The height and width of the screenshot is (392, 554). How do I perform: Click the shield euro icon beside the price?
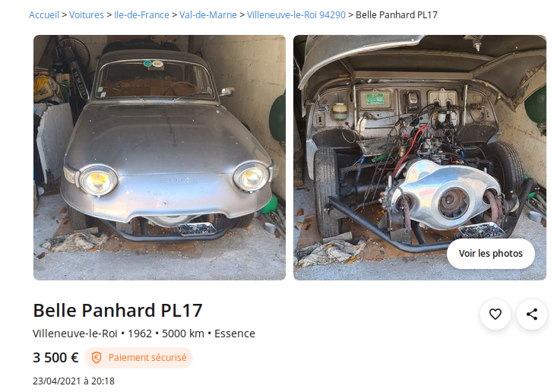click(x=97, y=357)
